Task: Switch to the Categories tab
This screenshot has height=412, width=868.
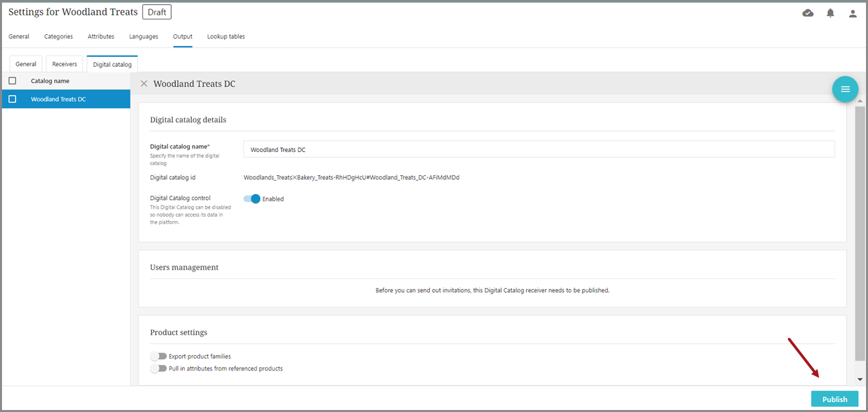Action: pyautogui.click(x=58, y=37)
